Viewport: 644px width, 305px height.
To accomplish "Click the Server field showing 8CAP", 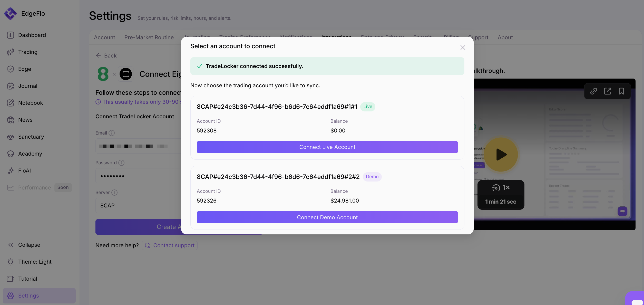I will point(139,206).
